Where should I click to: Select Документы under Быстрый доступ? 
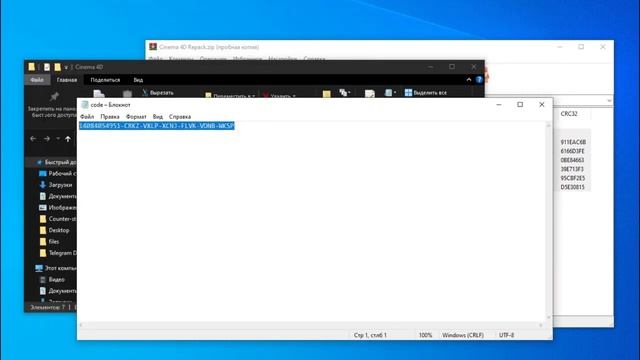pos(58,196)
